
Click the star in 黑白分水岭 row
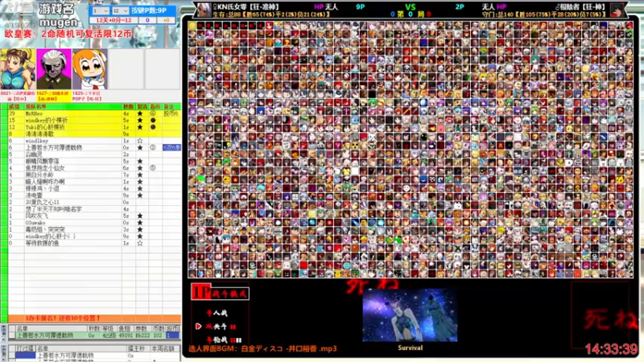[140, 175]
